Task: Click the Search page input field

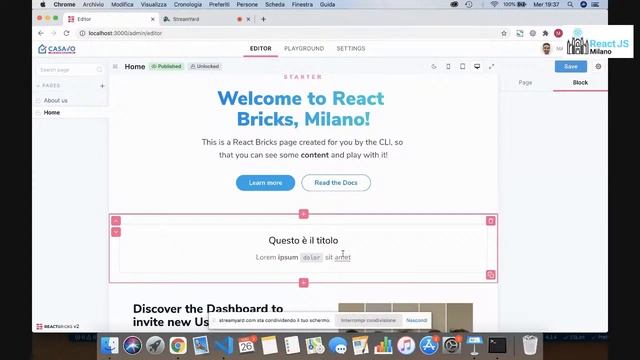Action: coord(71,70)
